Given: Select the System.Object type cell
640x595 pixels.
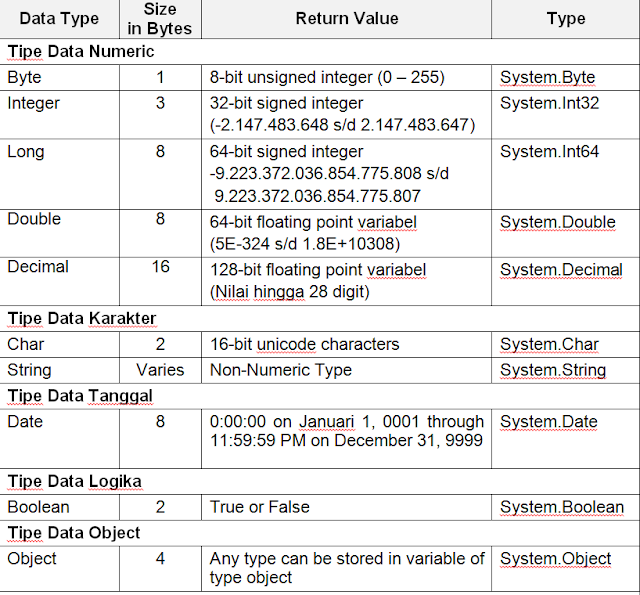Looking at the screenshot, I should [x=565, y=568].
